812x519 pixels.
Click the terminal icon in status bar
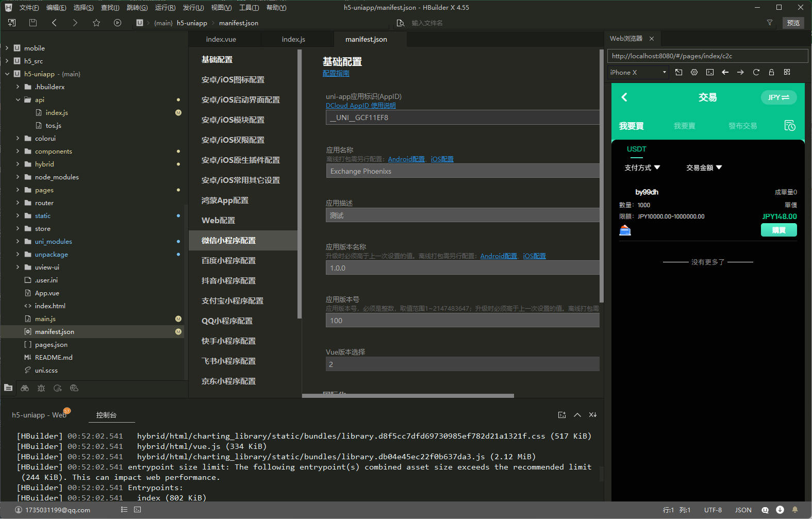click(x=137, y=510)
